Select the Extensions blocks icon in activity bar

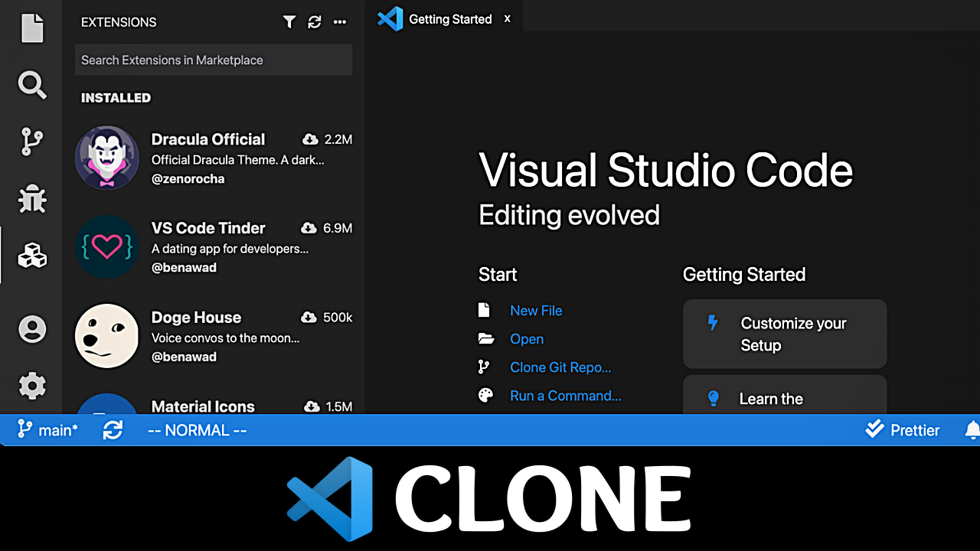(32, 255)
